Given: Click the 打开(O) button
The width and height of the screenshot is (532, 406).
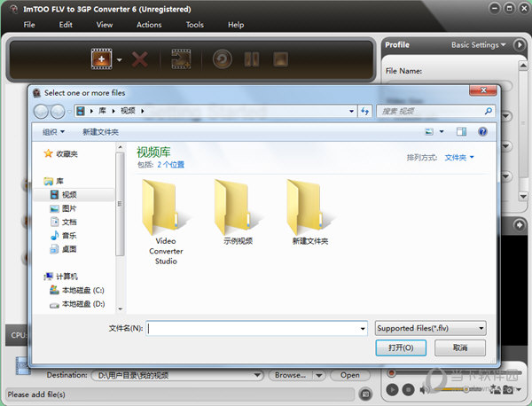Looking at the screenshot, I should (x=401, y=347).
